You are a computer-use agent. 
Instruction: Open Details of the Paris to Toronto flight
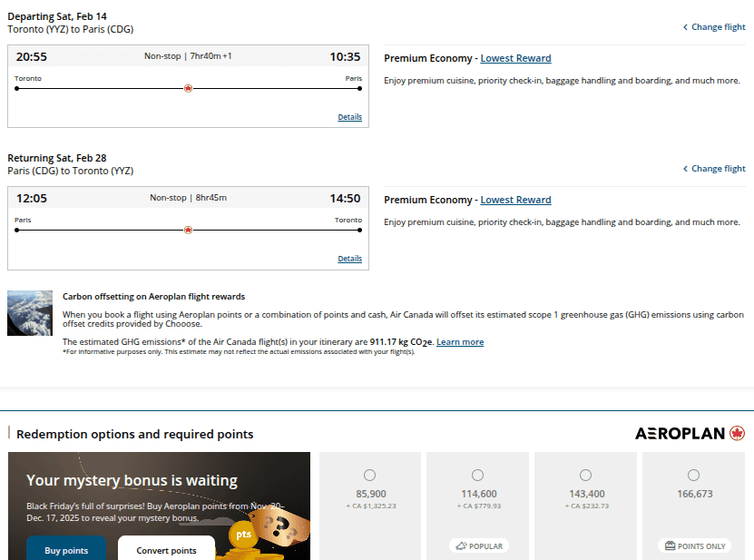click(349, 259)
